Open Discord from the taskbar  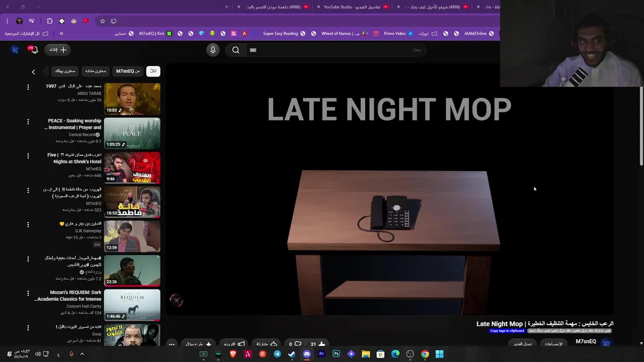pyautogui.click(x=307, y=354)
